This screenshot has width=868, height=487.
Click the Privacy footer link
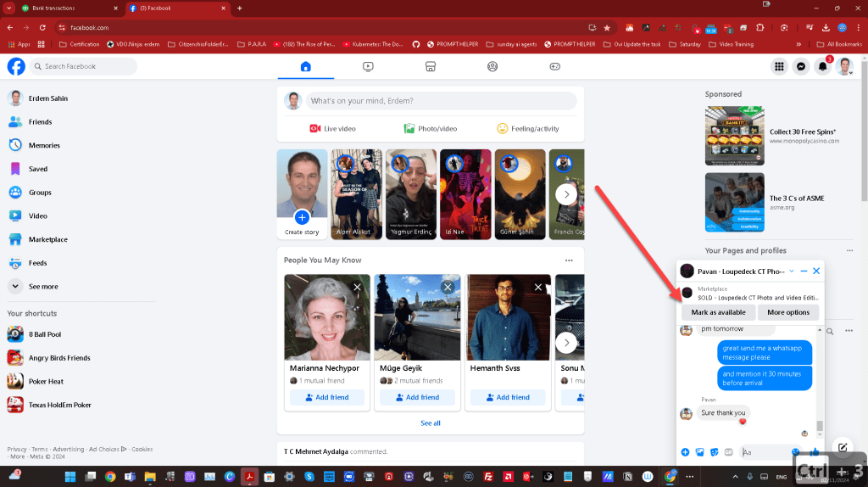(x=17, y=450)
